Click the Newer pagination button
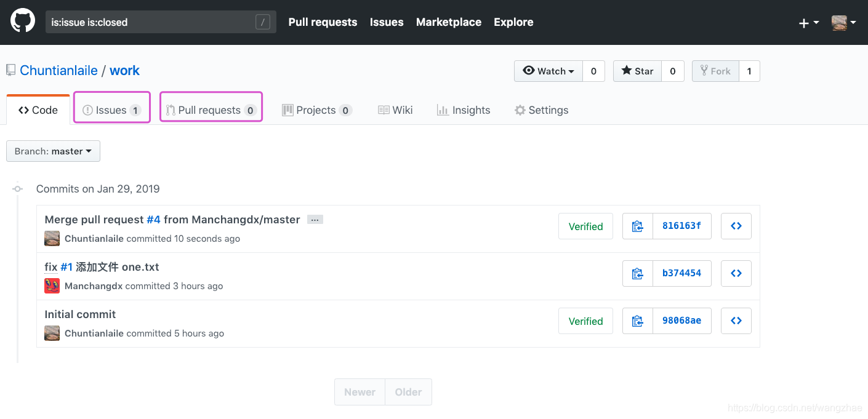Viewport: 868px width, 419px height. tap(360, 392)
